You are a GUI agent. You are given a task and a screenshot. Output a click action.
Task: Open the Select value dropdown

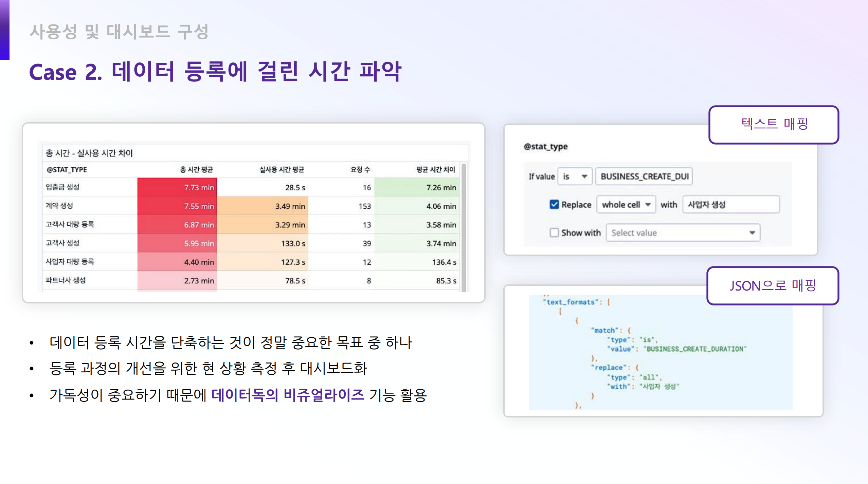click(x=683, y=232)
